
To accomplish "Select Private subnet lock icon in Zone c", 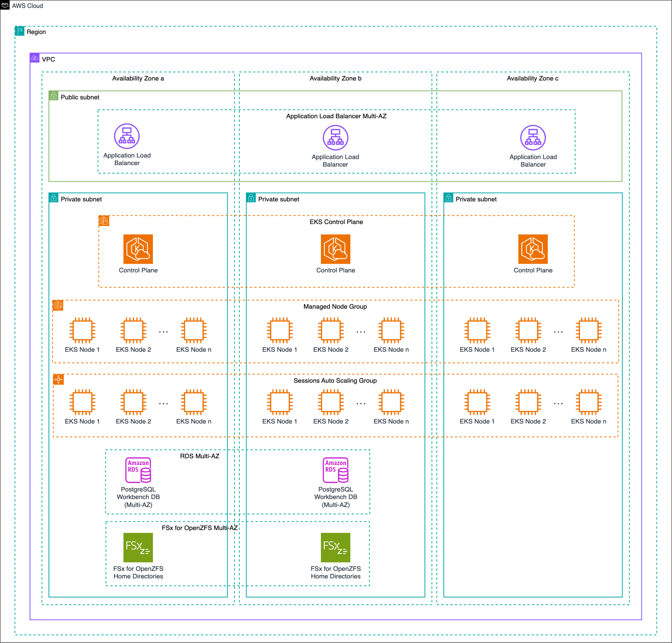I will [449, 198].
